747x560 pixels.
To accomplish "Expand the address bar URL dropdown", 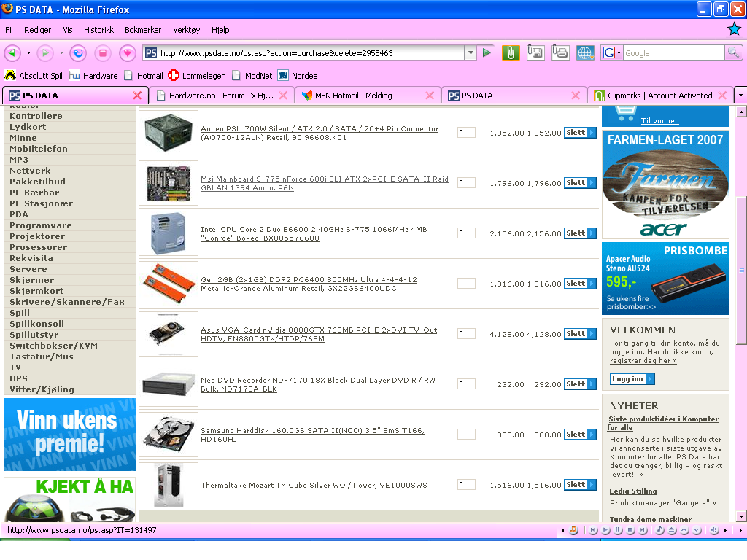I will tap(471, 52).
